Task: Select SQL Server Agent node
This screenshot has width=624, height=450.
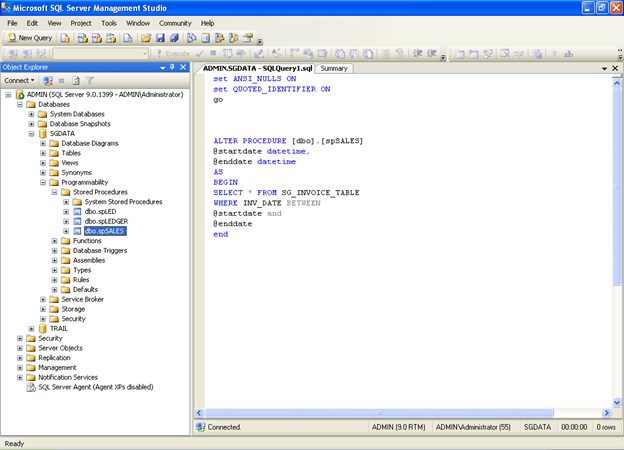Action: pos(96,387)
